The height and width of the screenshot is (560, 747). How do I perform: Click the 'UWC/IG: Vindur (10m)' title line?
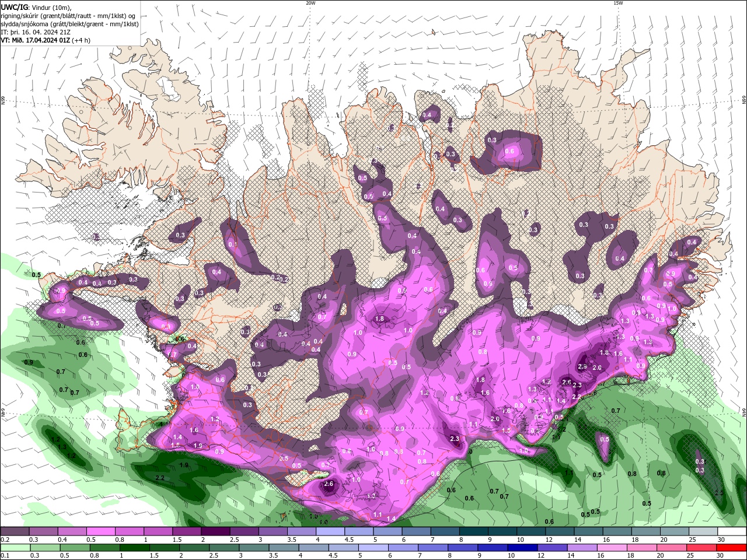point(36,7)
